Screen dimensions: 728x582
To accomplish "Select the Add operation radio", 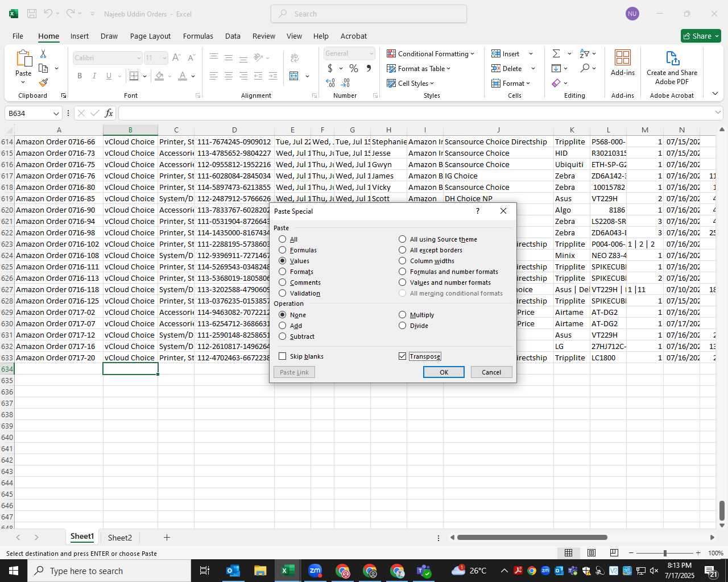I will pos(283,326).
